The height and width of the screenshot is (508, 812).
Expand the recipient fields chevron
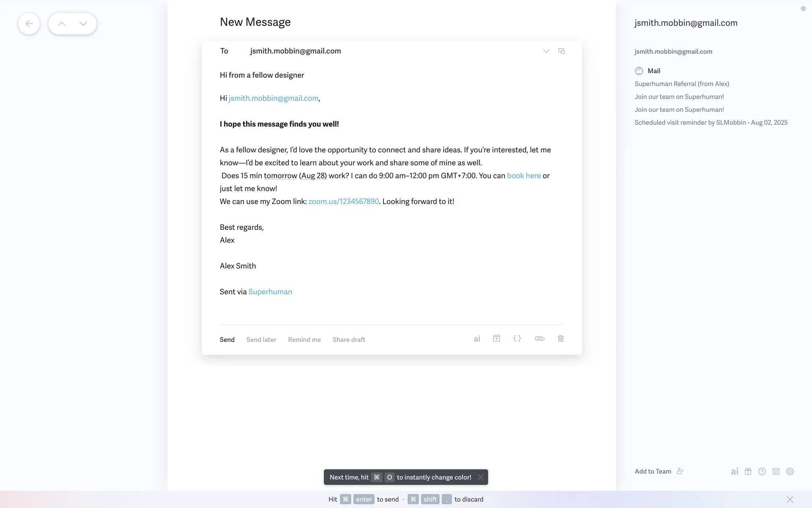(546, 51)
